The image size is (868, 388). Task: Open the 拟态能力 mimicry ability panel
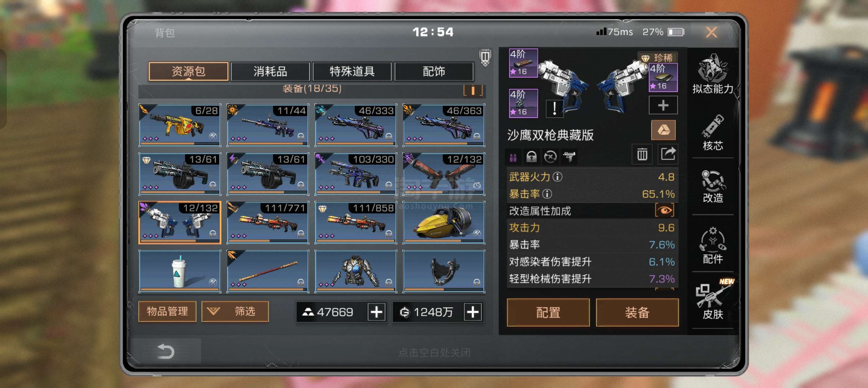[712, 74]
